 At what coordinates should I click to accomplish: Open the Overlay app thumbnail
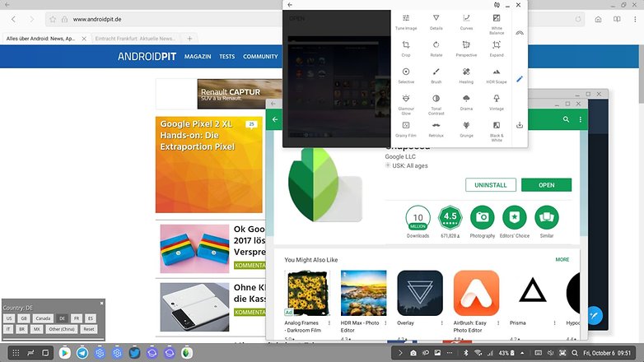pyautogui.click(x=420, y=293)
